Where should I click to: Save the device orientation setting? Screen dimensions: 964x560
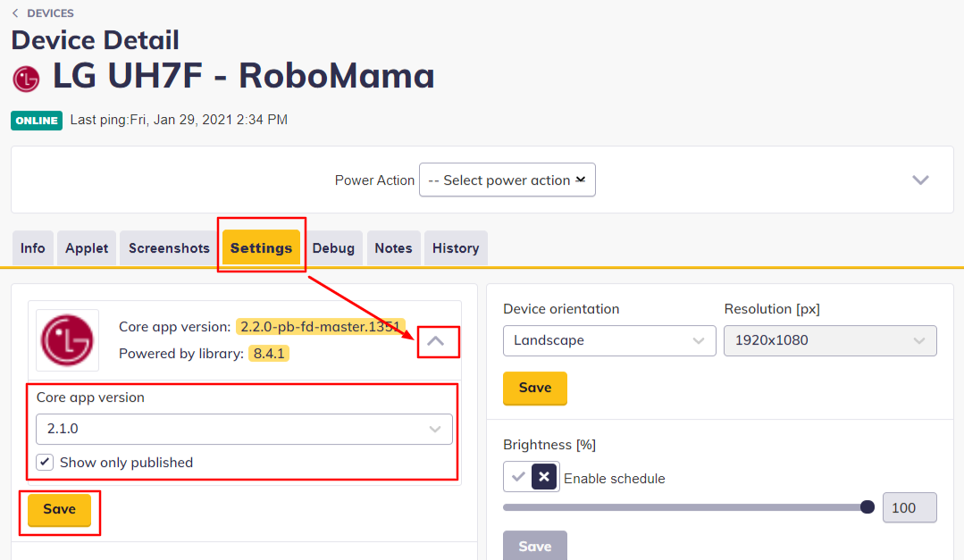pos(534,388)
